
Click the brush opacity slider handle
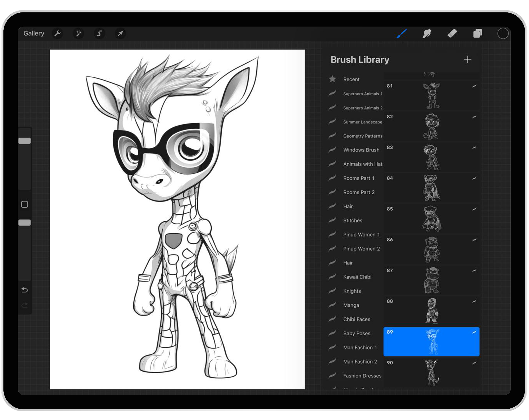(25, 223)
